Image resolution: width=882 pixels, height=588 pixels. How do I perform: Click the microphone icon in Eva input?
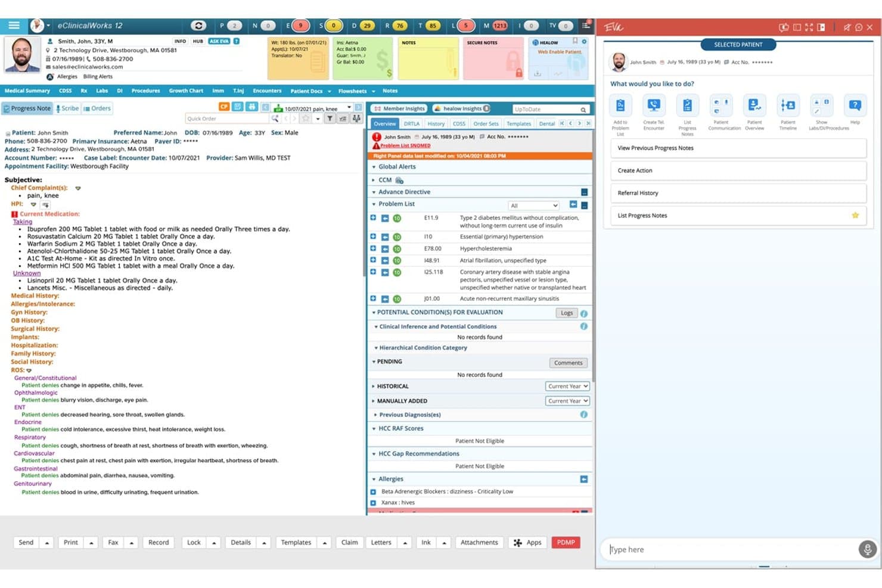point(867,549)
